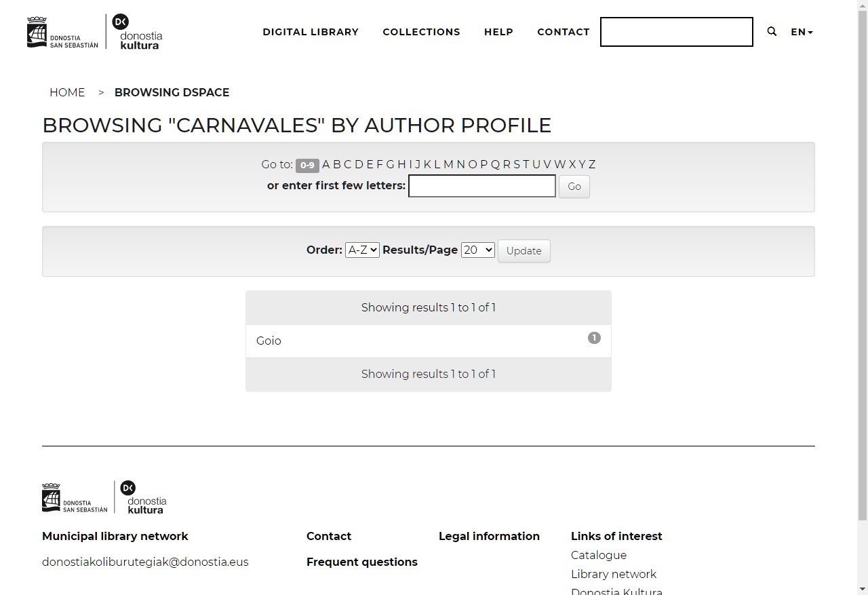The width and height of the screenshot is (868, 595).
Task: Go to the Collections menu item
Action: (x=421, y=32)
